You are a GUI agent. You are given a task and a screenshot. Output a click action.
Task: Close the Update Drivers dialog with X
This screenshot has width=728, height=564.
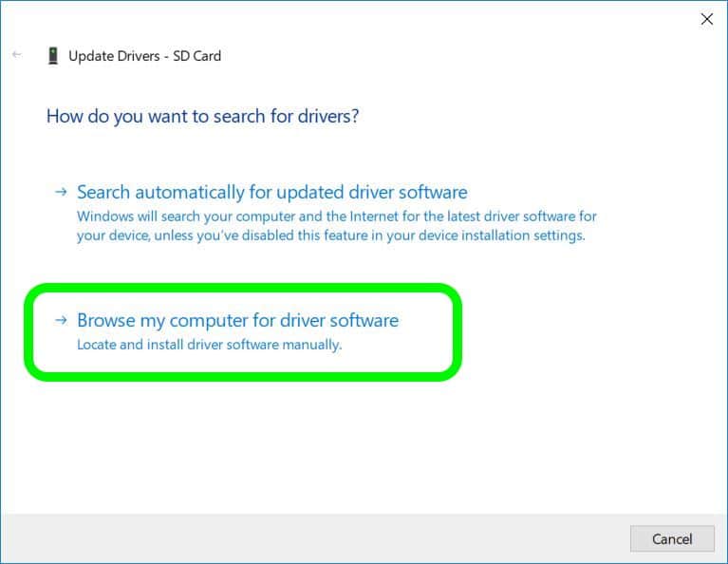pyautogui.click(x=706, y=19)
